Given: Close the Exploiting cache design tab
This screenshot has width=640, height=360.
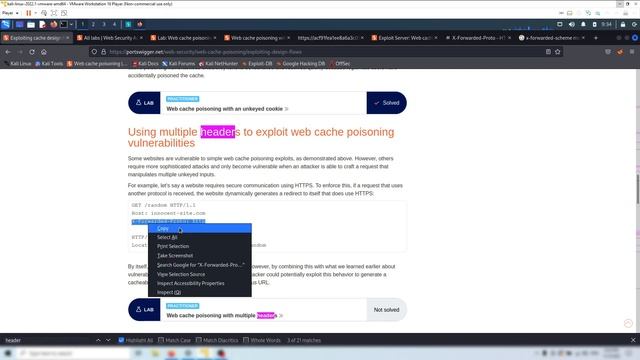Looking at the screenshot, I should (68, 38).
